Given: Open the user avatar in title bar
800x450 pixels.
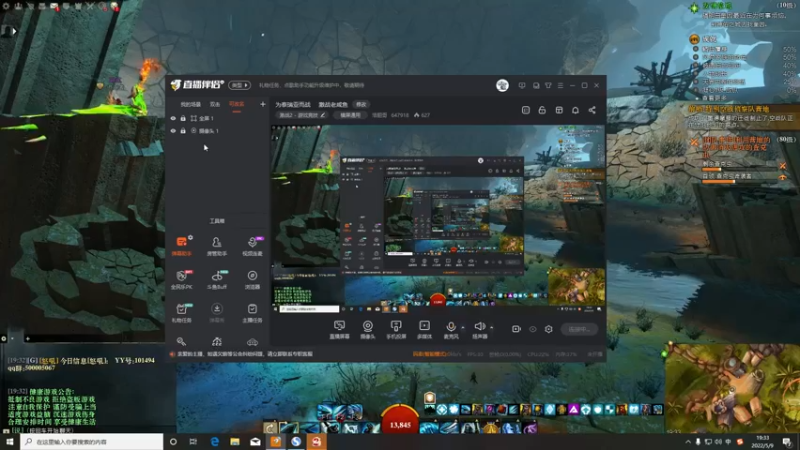Looking at the screenshot, I should point(503,85).
